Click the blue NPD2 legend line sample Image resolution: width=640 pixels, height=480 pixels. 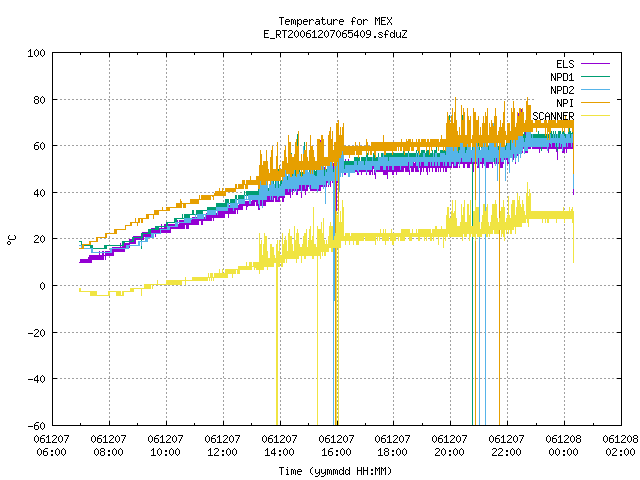click(595, 90)
